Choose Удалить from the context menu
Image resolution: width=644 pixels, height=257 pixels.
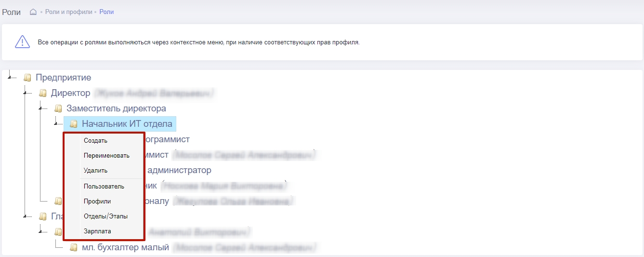[95, 171]
